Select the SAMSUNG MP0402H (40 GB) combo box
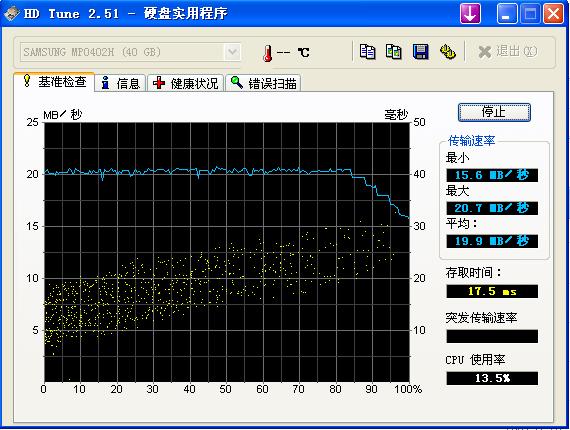570x430 pixels. [x=130, y=52]
